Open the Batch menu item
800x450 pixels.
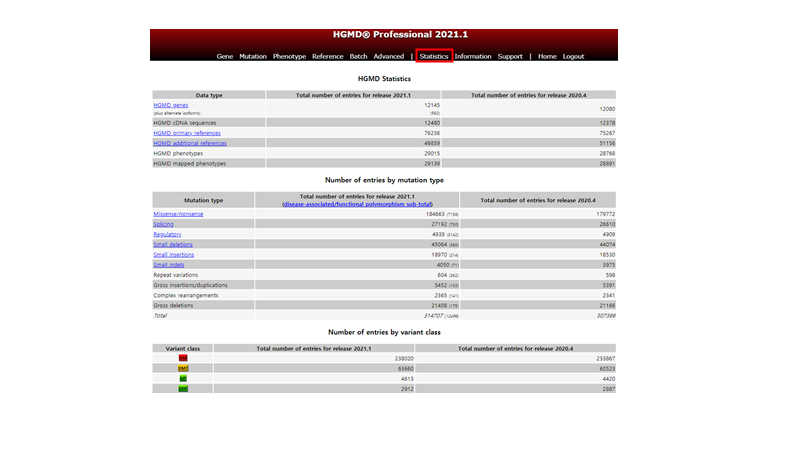point(358,56)
